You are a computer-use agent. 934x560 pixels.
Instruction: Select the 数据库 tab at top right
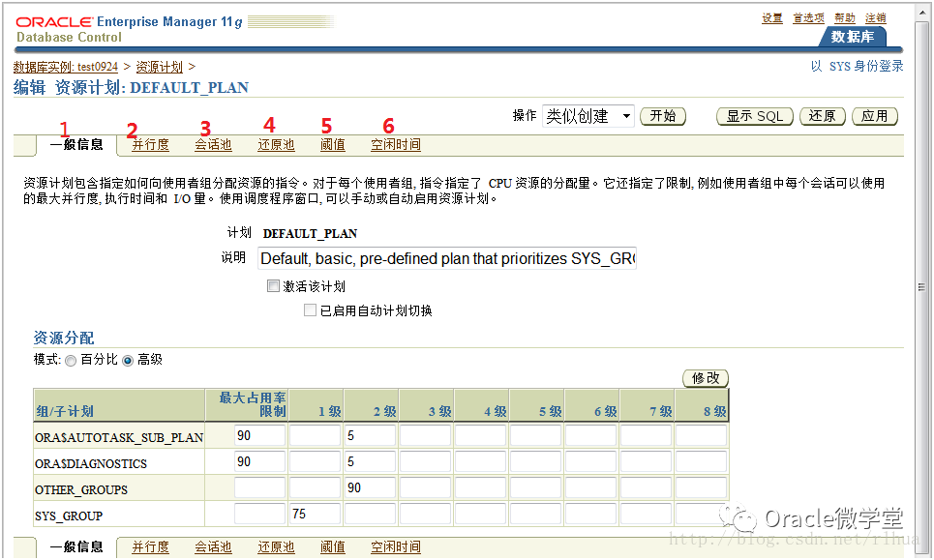pyautogui.click(x=852, y=37)
